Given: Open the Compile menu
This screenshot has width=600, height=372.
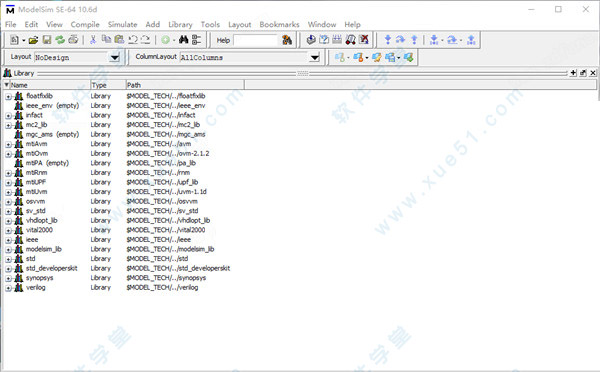Looking at the screenshot, I should 85,24.
